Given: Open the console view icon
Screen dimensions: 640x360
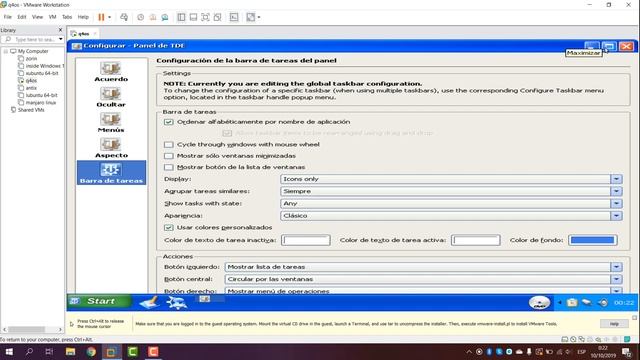Looking at the screenshot, I should [x=234, y=17].
